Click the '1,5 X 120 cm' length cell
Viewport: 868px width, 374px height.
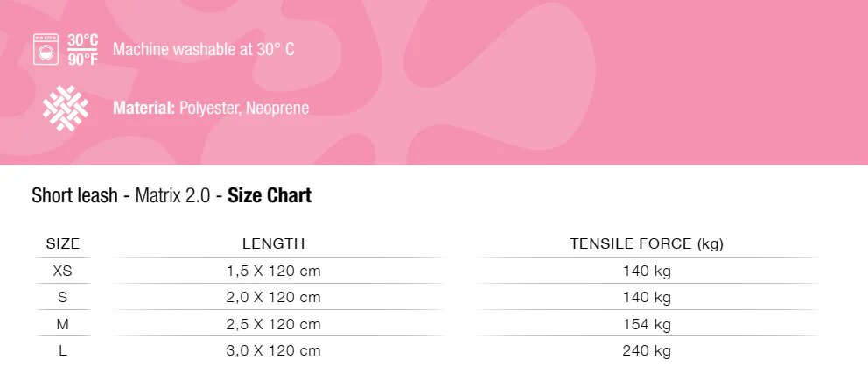coord(274,272)
